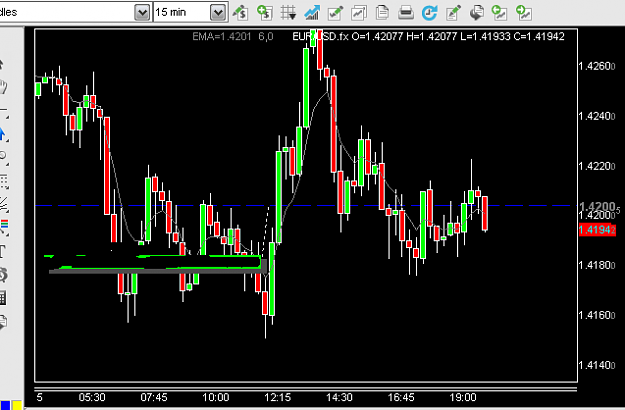625x410 pixels.
Task: Click the chart icon with green right arrow
Action: coord(524,12)
